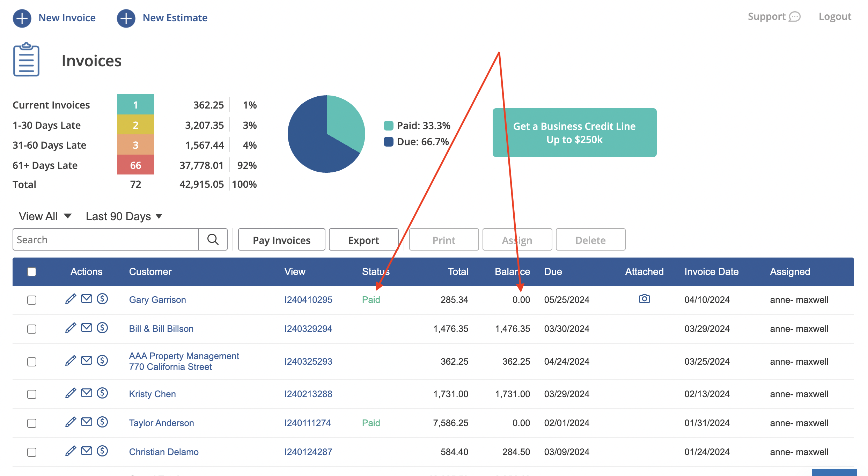The width and height of the screenshot is (868, 476).
Task: Check the AAA Property Management row checkbox
Action: click(x=32, y=362)
